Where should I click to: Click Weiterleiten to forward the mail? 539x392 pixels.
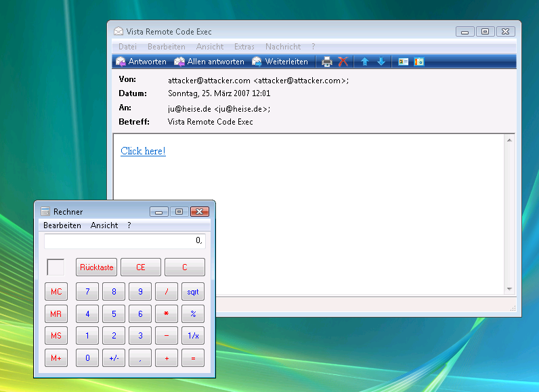point(280,62)
